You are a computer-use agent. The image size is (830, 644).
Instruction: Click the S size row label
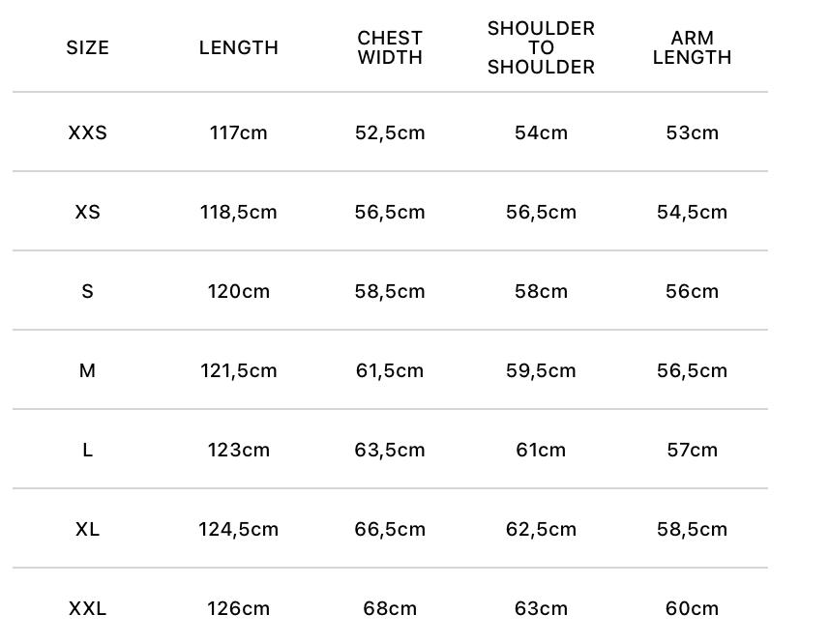point(87,291)
